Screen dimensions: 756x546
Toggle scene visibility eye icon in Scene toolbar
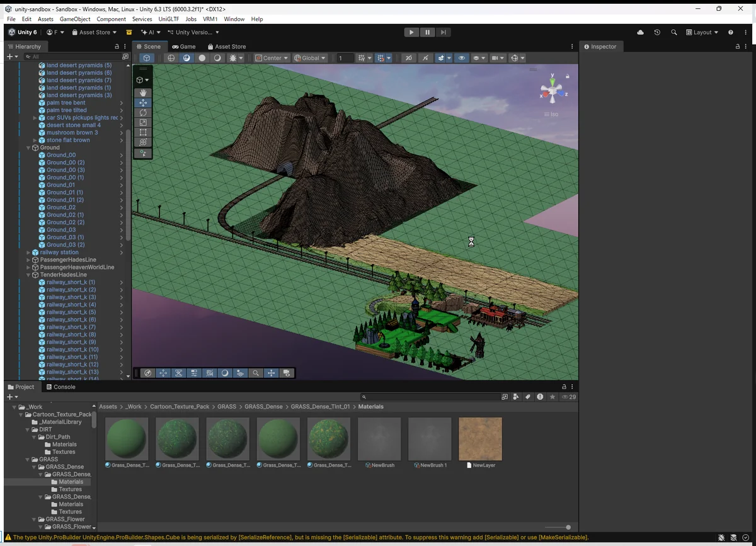(x=462, y=58)
